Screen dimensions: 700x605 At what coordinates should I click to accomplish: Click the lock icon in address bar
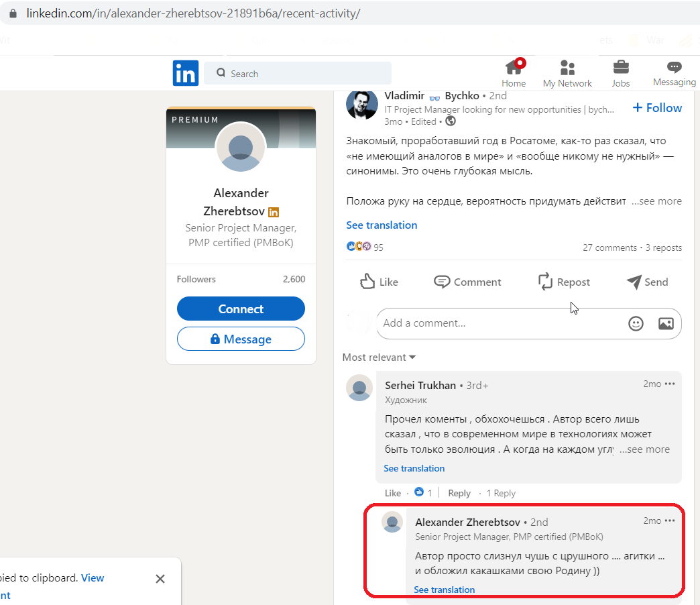[x=13, y=13]
